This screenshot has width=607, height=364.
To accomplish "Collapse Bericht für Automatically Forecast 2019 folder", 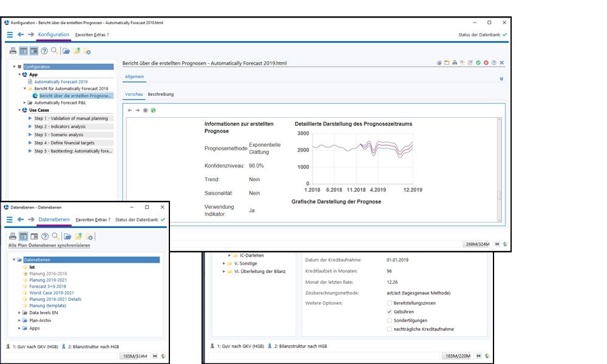I will pos(25,89).
